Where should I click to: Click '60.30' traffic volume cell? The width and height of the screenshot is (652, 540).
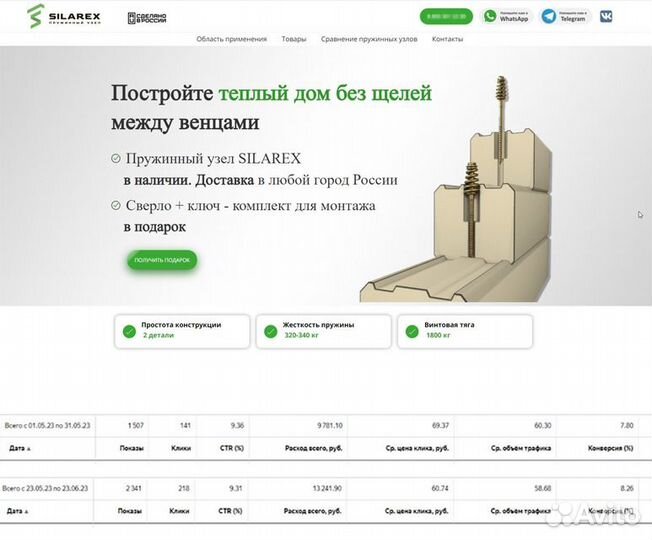pyautogui.click(x=543, y=426)
